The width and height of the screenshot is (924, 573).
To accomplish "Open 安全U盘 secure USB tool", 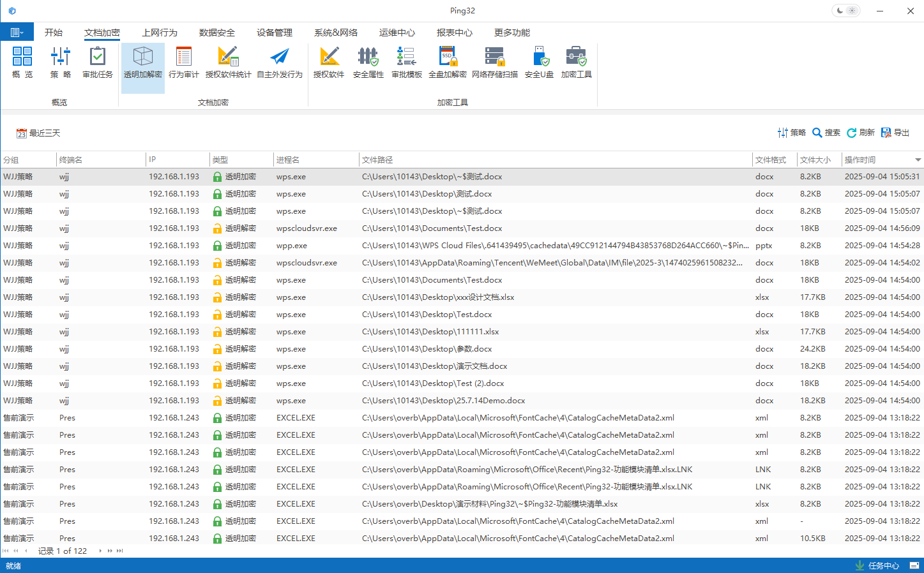I will pos(540,63).
